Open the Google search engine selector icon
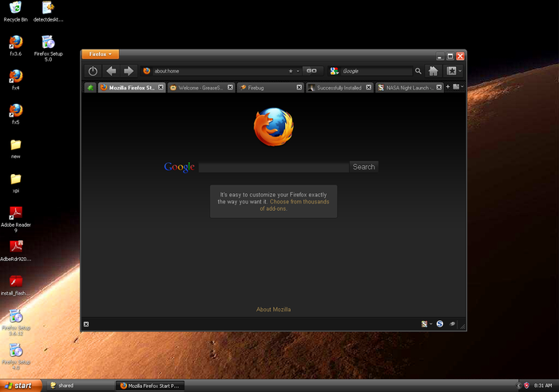Image resolution: width=559 pixels, height=392 pixels. [x=334, y=71]
